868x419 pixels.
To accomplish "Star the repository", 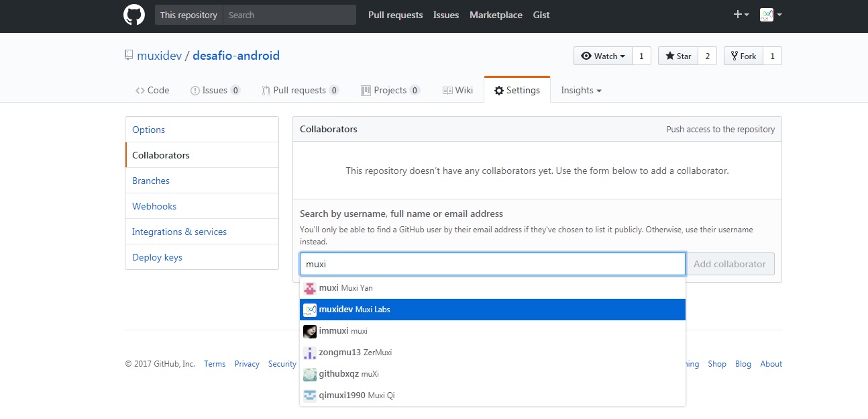I will tap(678, 56).
